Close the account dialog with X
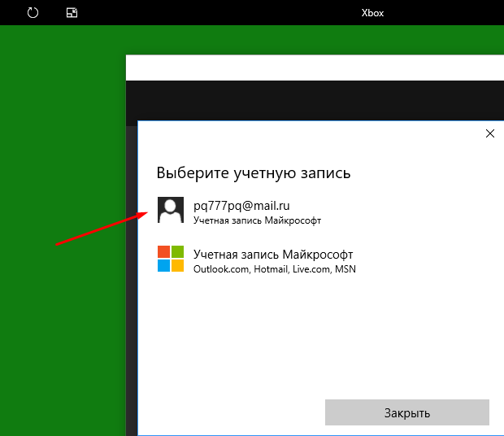The width and height of the screenshot is (504, 436). (490, 133)
